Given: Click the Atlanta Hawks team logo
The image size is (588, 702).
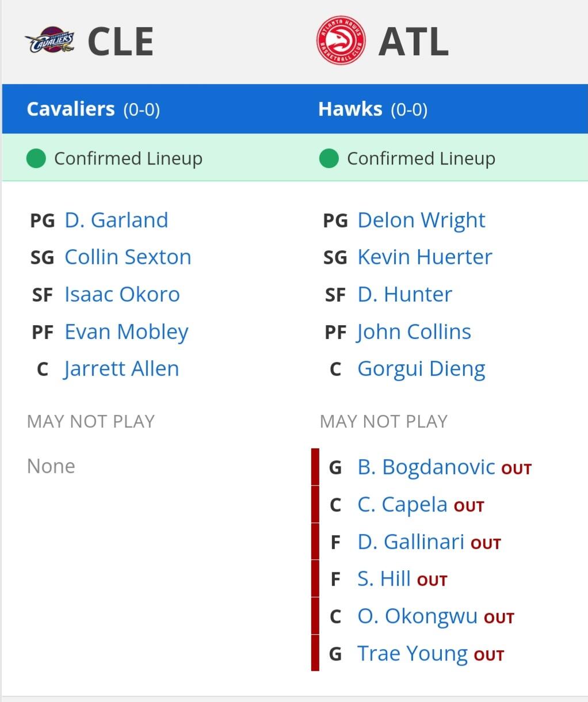Looking at the screenshot, I should pos(341,41).
